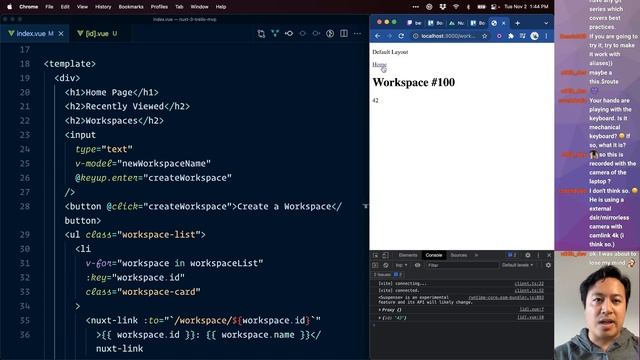Close the DevTools panel
The height and width of the screenshot is (360, 640).
tap(549, 255)
